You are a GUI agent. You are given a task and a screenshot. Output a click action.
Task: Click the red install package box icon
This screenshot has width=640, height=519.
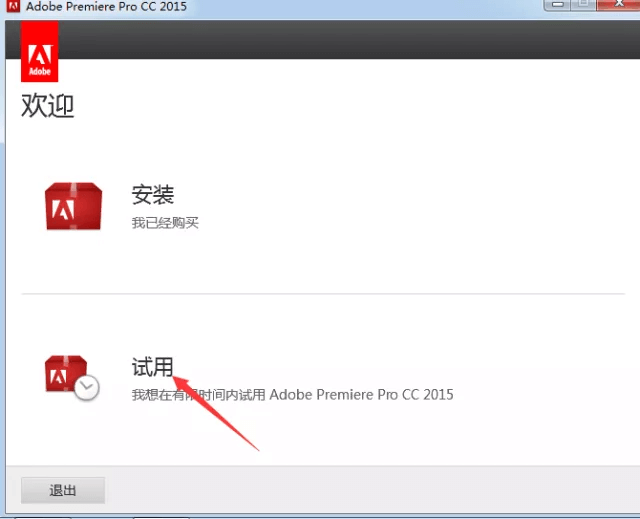tap(73, 206)
